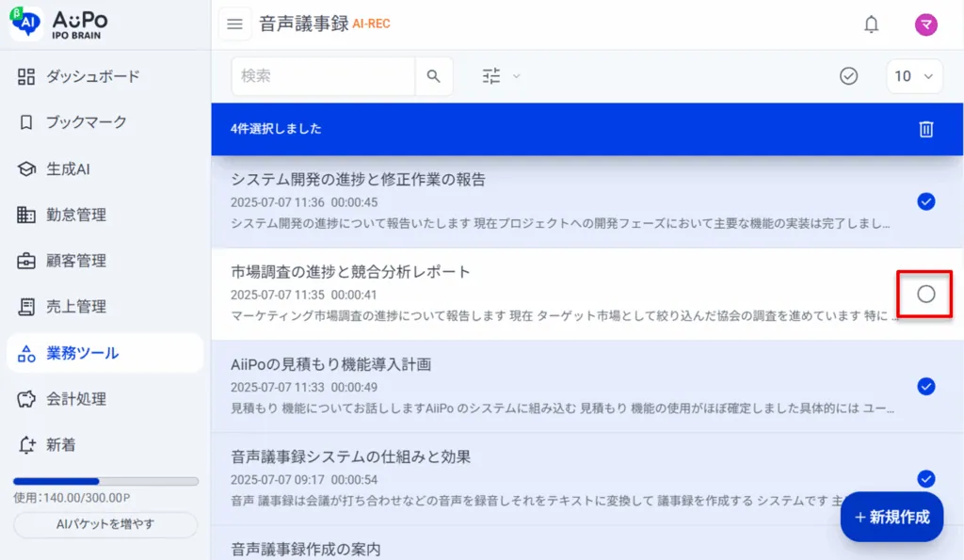Uncheck 音声議事録システムの仕組みと効果 item

[926, 478]
